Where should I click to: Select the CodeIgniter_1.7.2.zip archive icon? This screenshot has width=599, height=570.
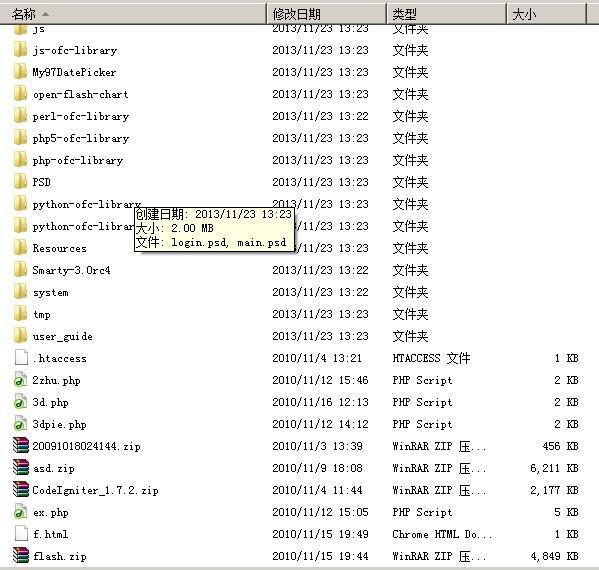point(21,490)
